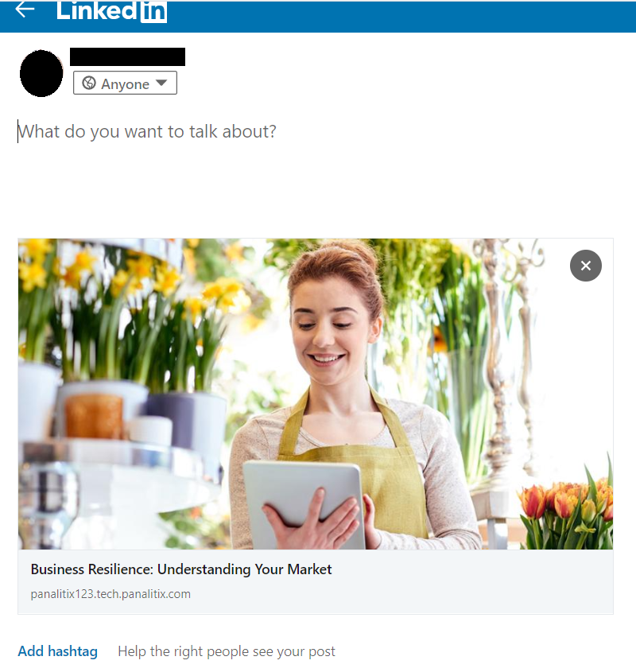Click the word 'Anyone' in the audience selector
Screen dimensions: 636x672
pos(125,84)
